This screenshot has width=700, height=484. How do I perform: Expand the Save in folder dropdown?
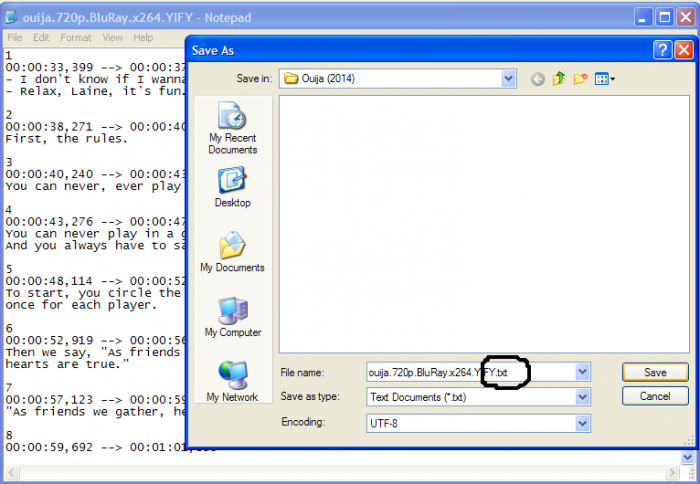pyautogui.click(x=508, y=79)
